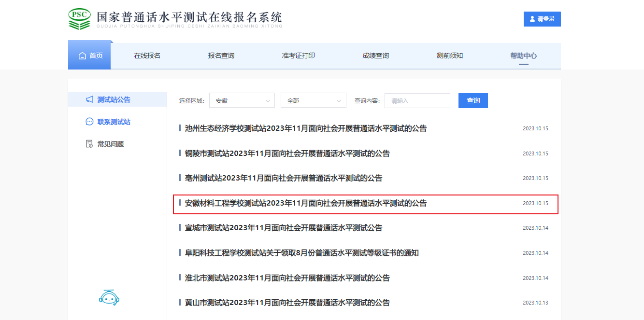This screenshot has height=320, width=644.
Task: Open the 在线报名 menu tab
Action: click(x=147, y=56)
